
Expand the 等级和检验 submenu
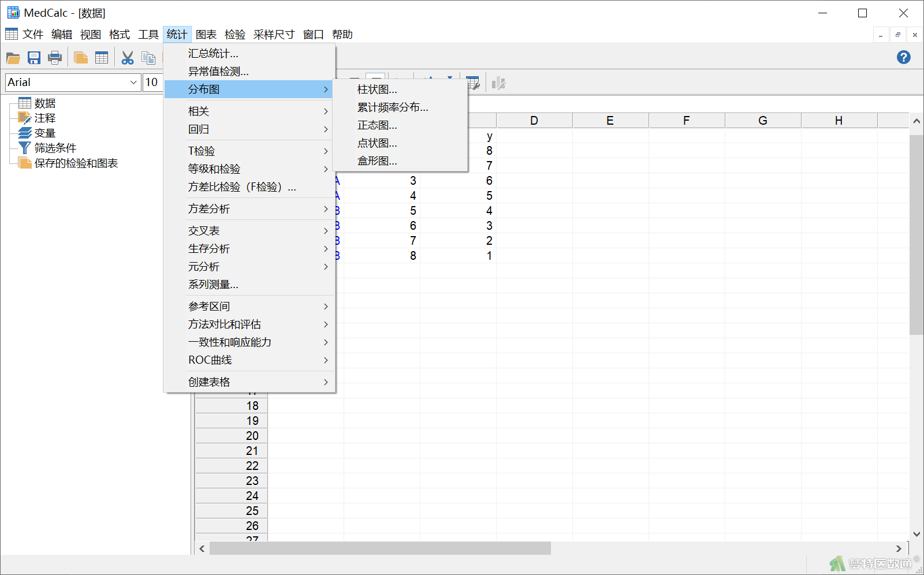249,169
